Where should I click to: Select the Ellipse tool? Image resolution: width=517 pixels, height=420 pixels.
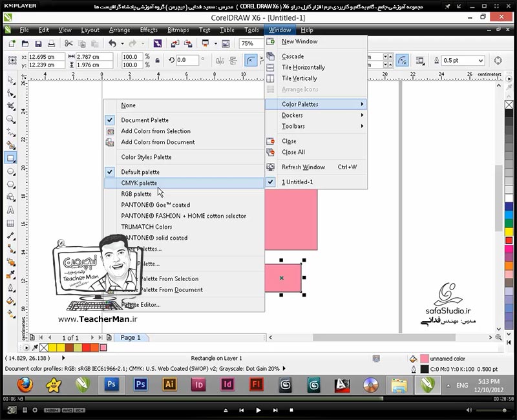(x=11, y=171)
